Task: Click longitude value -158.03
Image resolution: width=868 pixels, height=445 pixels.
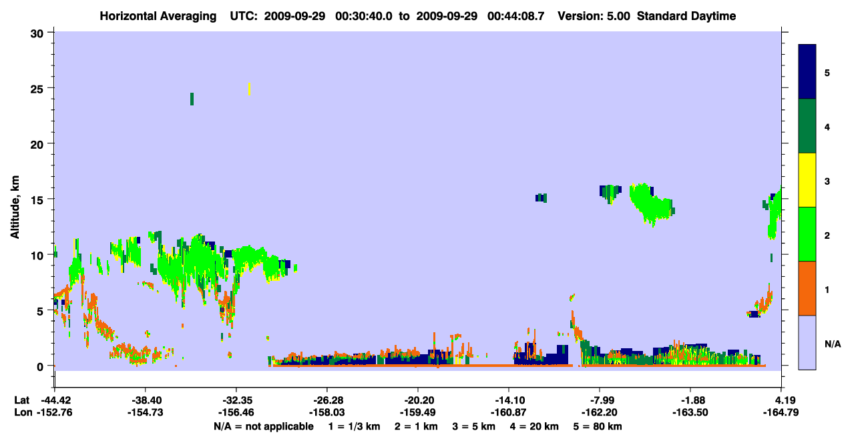Action: coord(327,412)
